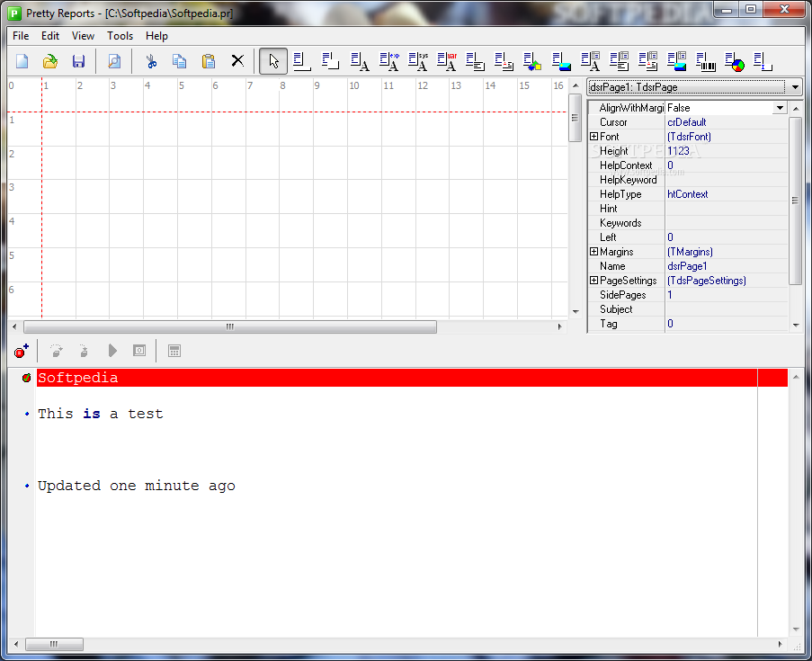Select the arrow pointer tool
This screenshot has width=812, height=661.
(x=273, y=62)
